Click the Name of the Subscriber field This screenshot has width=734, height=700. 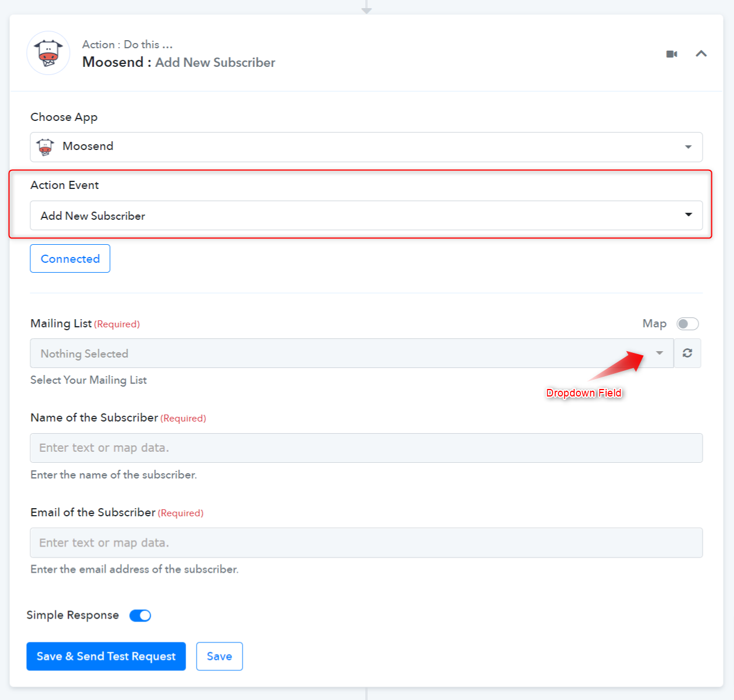(x=366, y=448)
